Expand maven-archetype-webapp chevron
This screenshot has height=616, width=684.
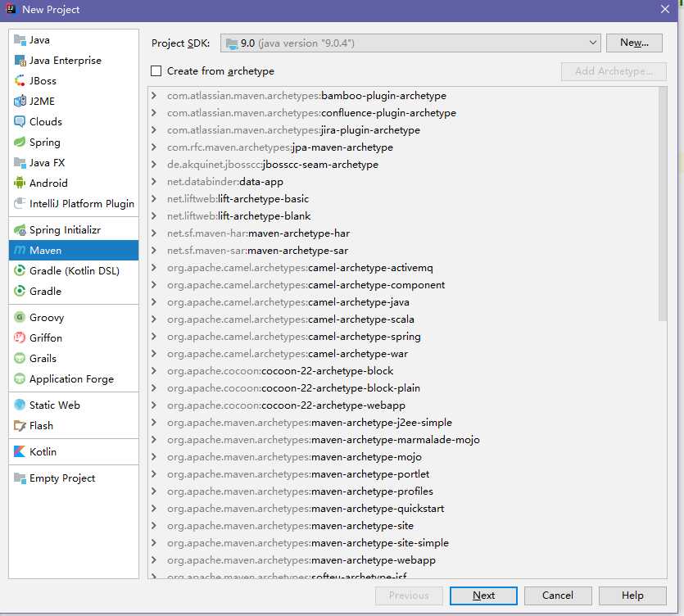pos(154,560)
